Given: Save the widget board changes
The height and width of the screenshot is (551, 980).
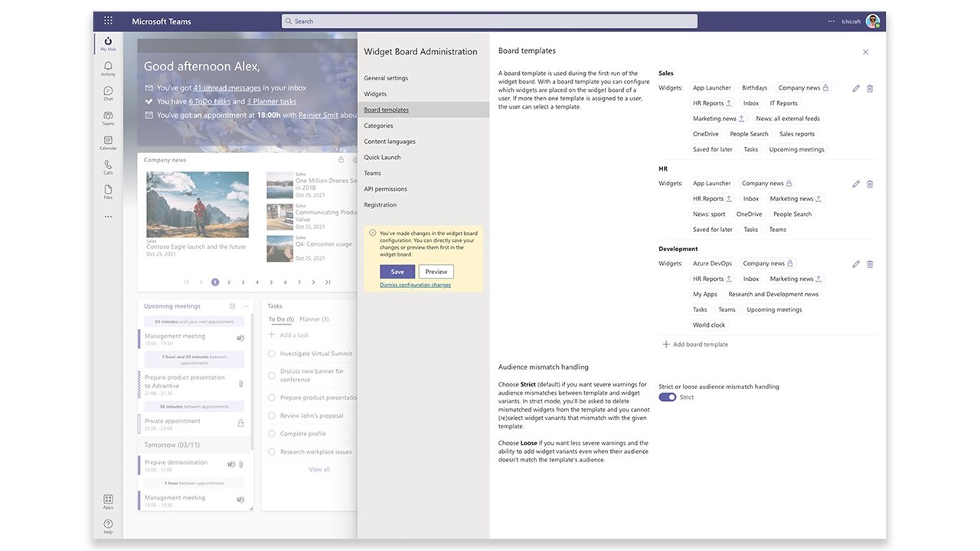Looking at the screenshot, I should (x=397, y=272).
